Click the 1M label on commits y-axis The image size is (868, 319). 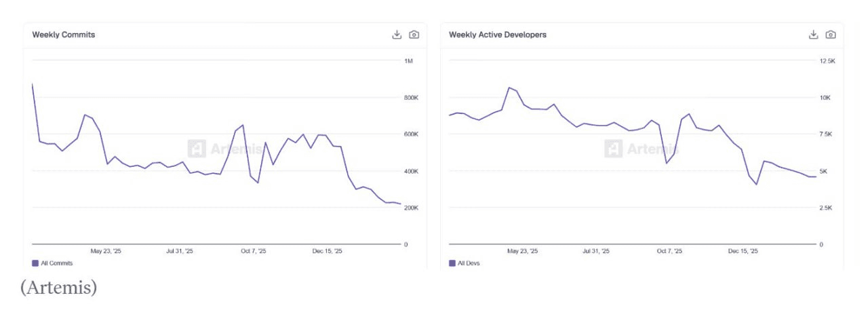click(408, 61)
